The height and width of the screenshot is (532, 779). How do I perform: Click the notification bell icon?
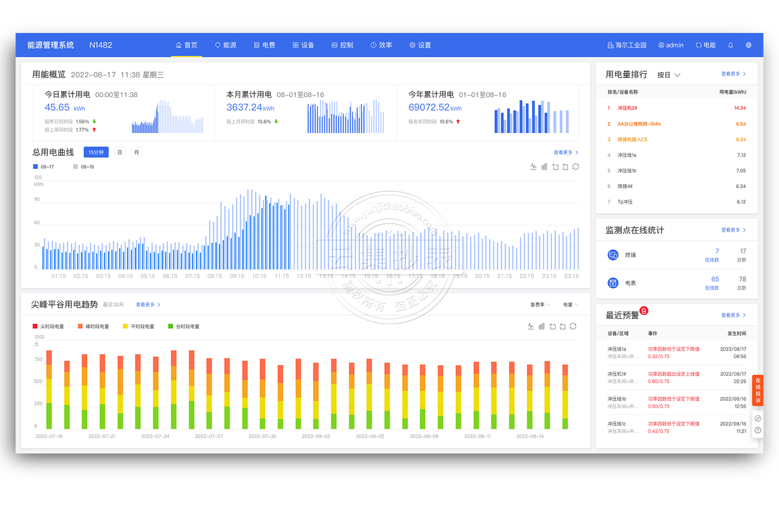(x=730, y=45)
